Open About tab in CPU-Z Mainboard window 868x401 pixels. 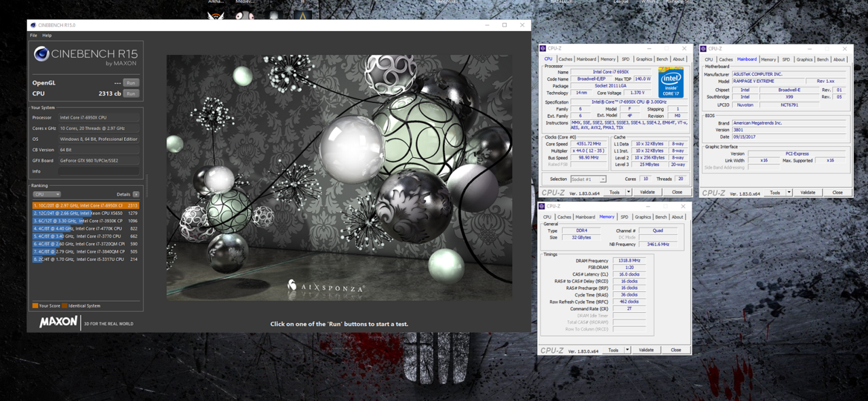coord(839,60)
